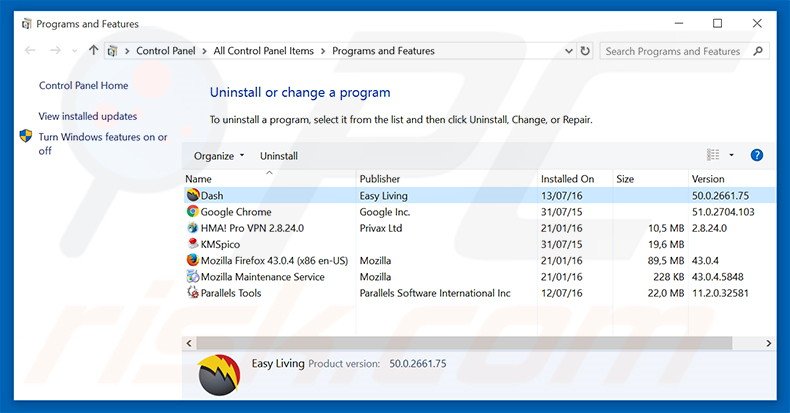The width and height of the screenshot is (790, 413).
Task: Click the address bar location icon
Action: (x=112, y=51)
